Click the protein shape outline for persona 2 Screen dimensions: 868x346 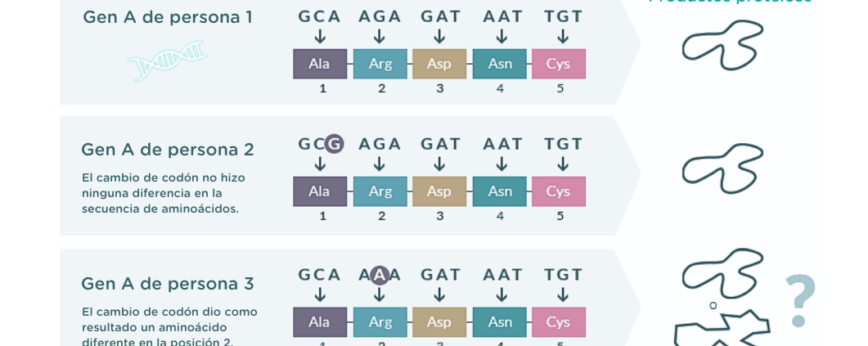[723, 169]
